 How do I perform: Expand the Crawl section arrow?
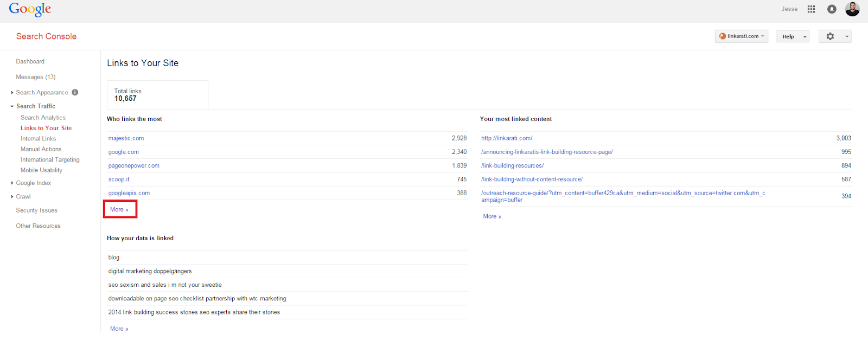(x=12, y=197)
